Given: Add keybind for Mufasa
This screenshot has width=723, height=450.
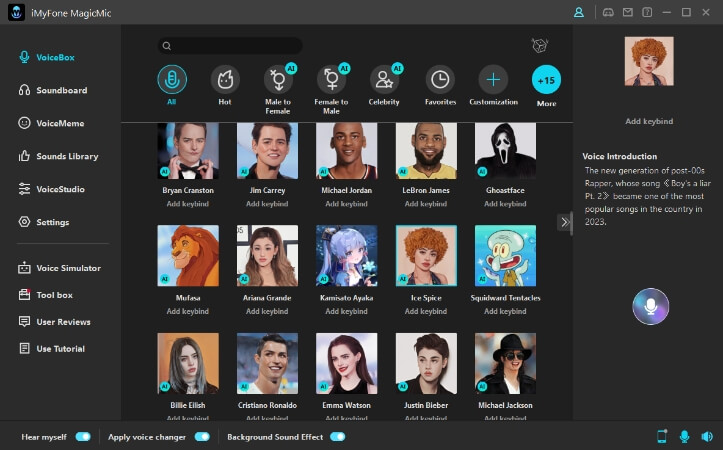Looking at the screenshot, I should (x=188, y=311).
